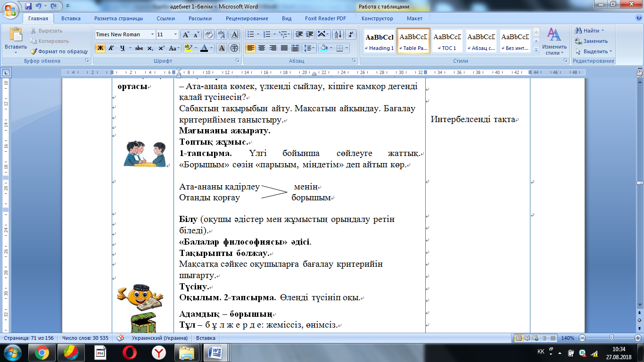Clear formatting with the eraser icon

pyautogui.click(x=209, y=34)
